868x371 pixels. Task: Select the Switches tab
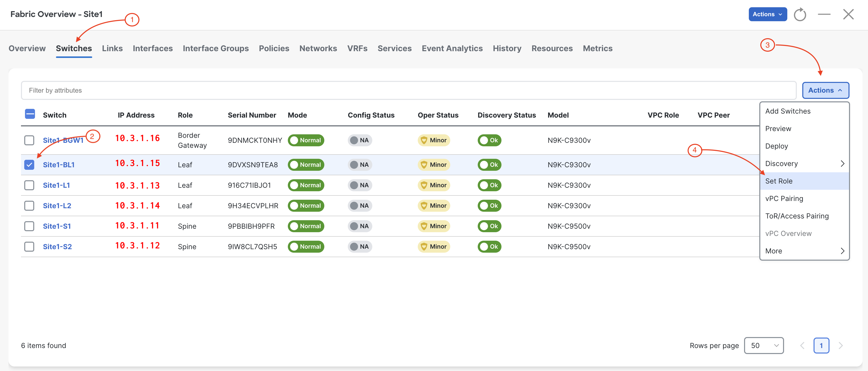74,48
